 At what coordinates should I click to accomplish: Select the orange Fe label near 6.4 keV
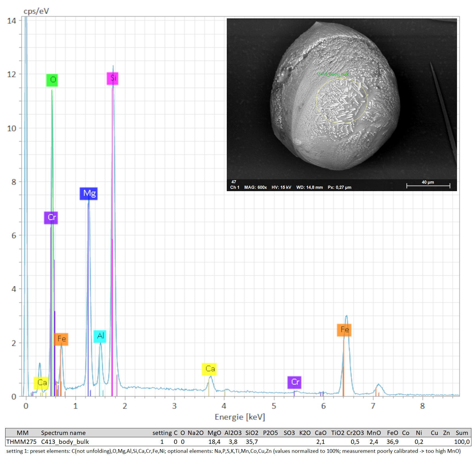click(x=344, y=330)
